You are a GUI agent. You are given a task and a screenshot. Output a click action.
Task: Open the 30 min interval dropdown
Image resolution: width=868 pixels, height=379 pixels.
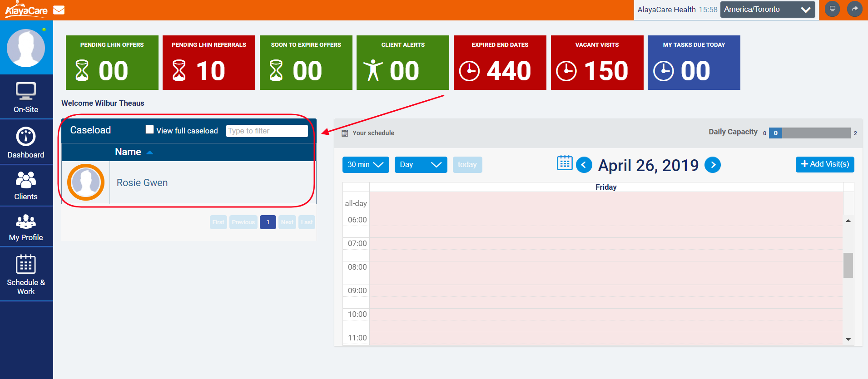[x=365, y=165]
